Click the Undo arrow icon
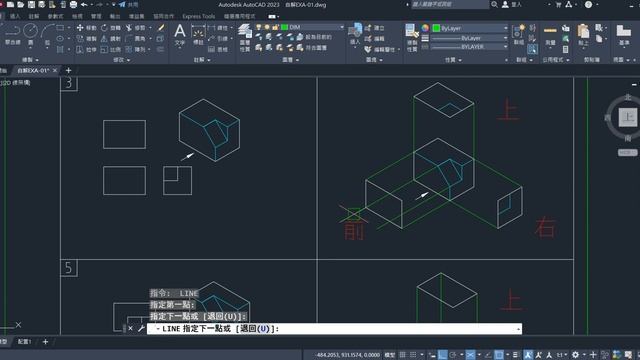The height and width of the screenshot is (360, 640). 84,4
